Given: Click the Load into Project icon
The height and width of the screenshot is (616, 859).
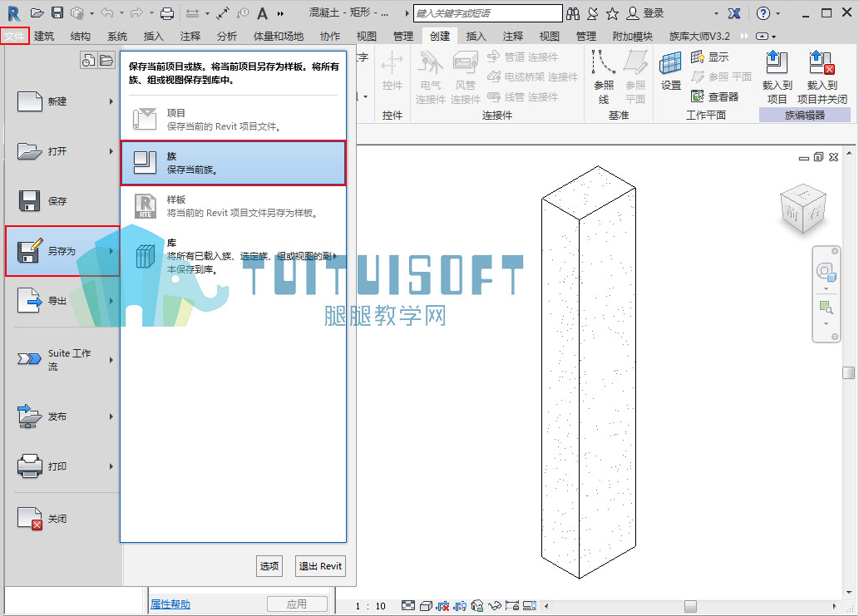Looking at the screenshot, I should point(777,62).
